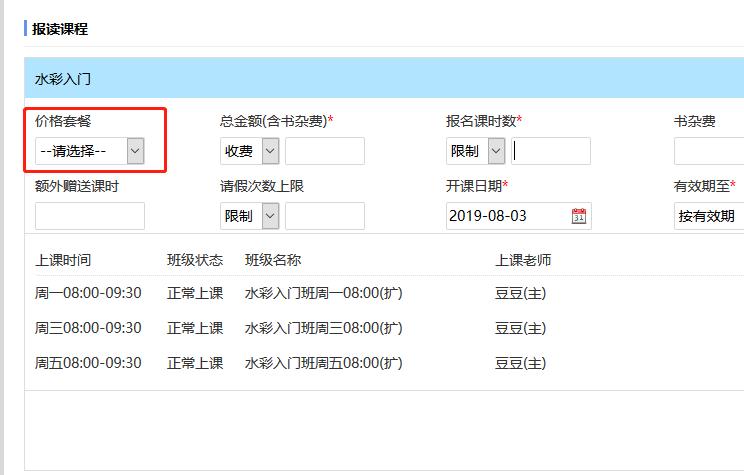This screenshot has width=744, height=475.
Task: Focus the 总金额 amount input field
Action: [324, 151]
